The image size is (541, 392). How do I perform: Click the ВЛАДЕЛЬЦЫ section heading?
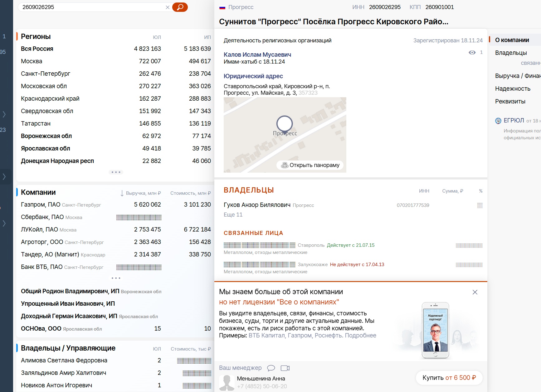point(249,190)
